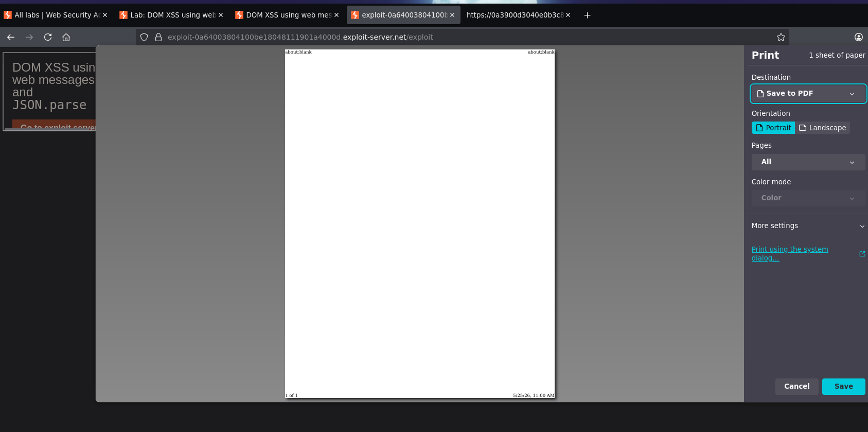Click the address bar URL field

point(463,37)
